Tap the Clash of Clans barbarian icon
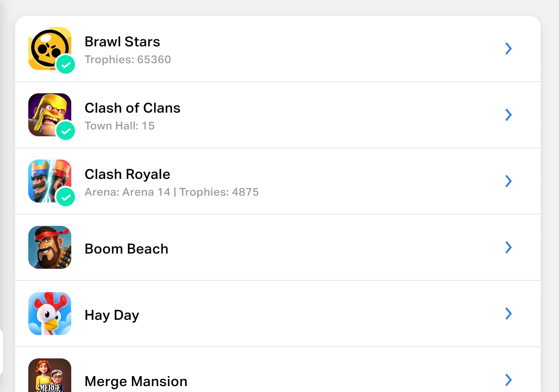The height and width of the screenshot is (392, 559). [x=50, y=115]
